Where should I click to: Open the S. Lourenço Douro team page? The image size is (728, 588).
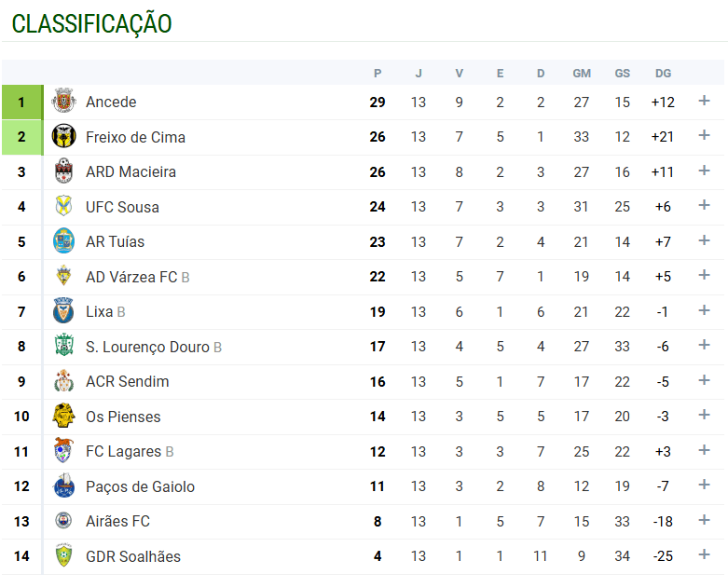click(x=147, y=347)
